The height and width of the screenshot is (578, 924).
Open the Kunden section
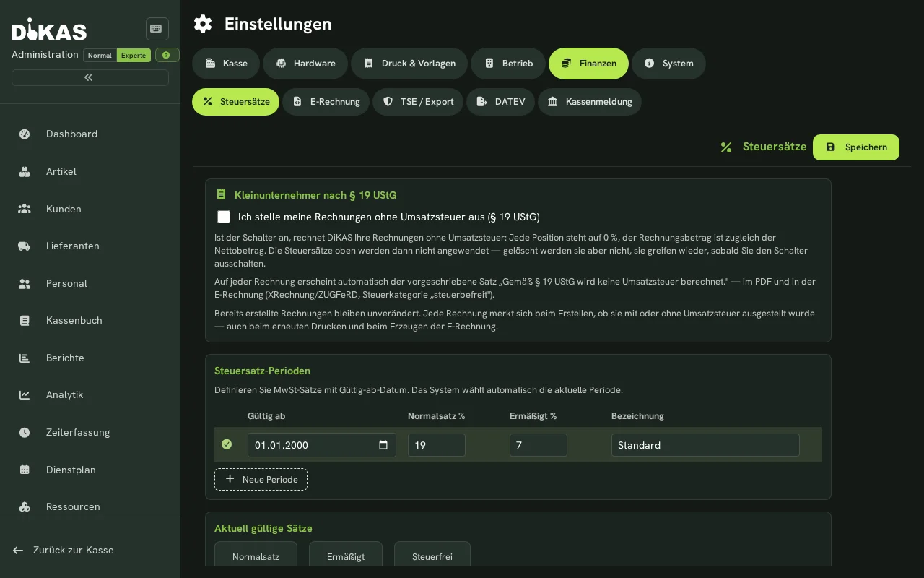coord(90,209)
